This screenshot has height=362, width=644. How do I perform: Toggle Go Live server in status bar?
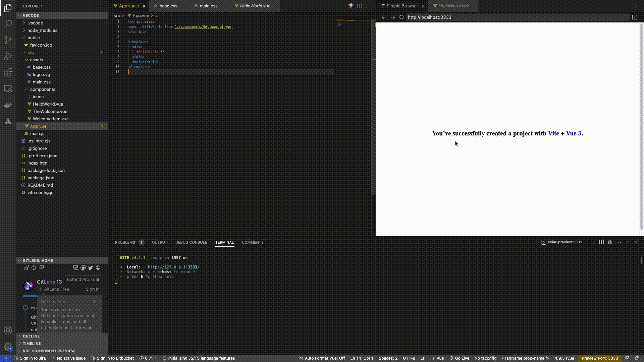(459, 358)
